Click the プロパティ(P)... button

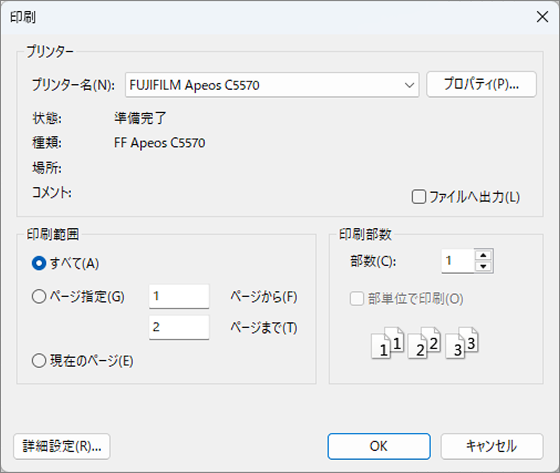[481, 84]
